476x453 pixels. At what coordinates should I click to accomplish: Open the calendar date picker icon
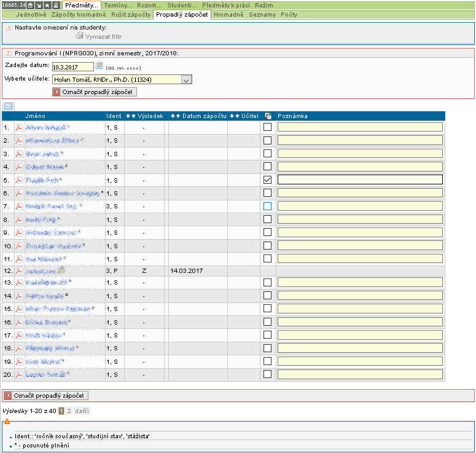pyautogui.click(x=99, y=66)
